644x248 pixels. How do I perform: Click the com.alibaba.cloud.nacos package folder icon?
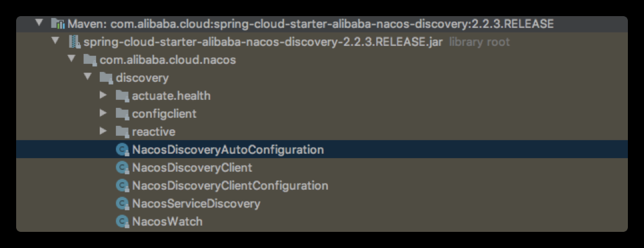pos(90,60)
